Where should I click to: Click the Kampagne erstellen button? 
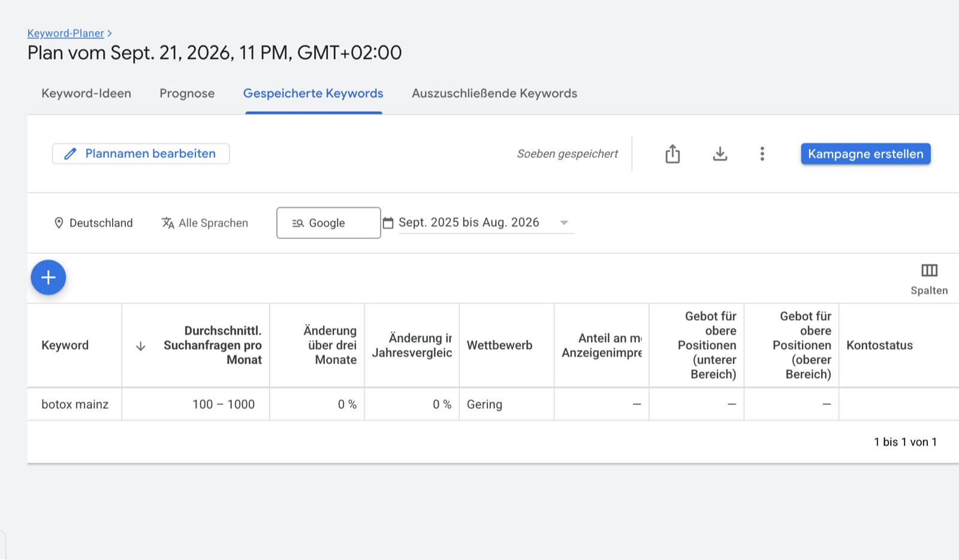click(x=865, y=154)
